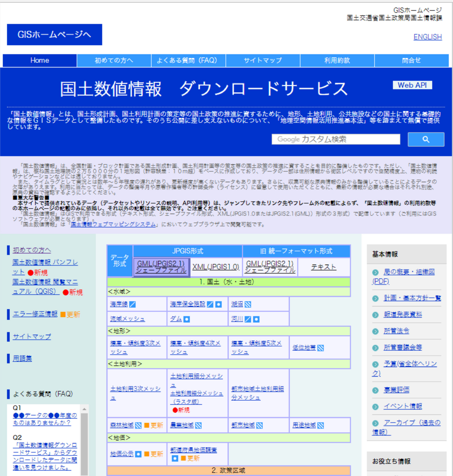Image resolution: width=453 pixels, height=476 pixels.
Task: Click the arrow bullet beside 報道発表資料
Action: click(375, 315)
